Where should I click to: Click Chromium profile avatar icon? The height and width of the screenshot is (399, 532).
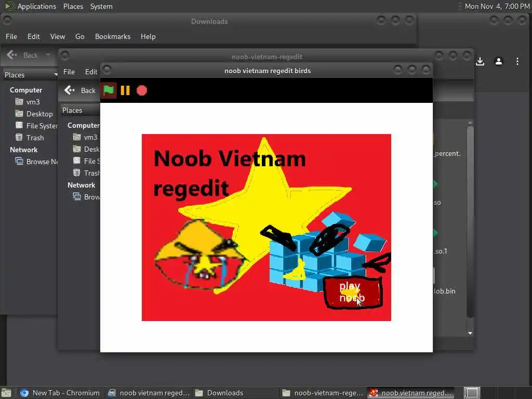[499, 61]
